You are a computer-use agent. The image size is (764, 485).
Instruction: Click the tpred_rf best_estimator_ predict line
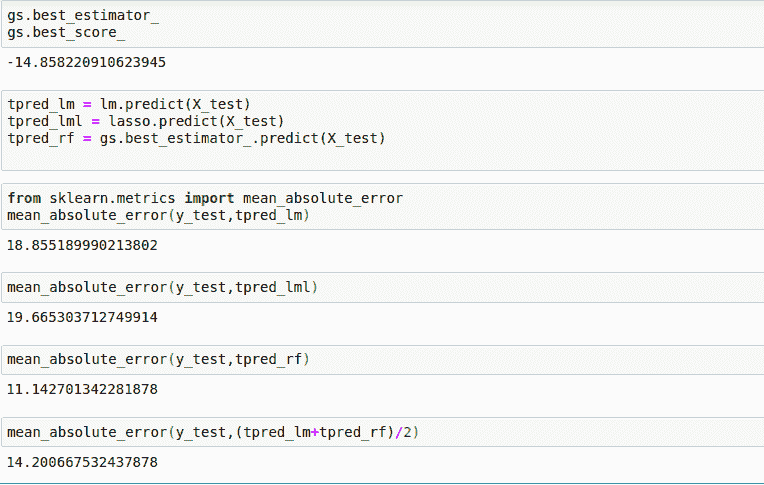[195, 138]
